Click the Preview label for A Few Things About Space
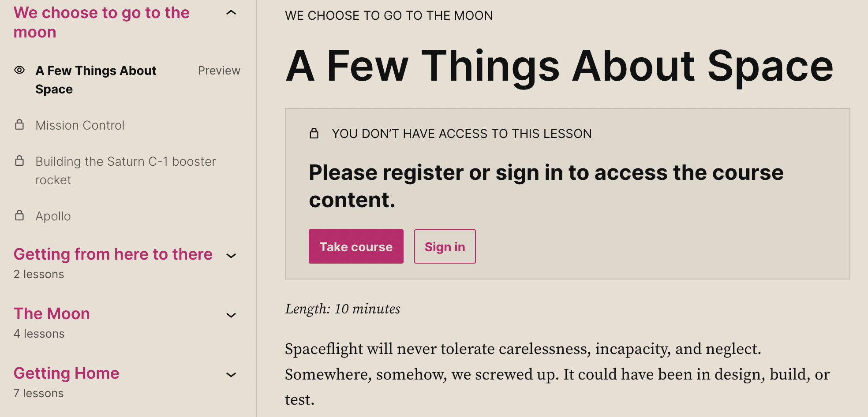 [x=219, y=71]
